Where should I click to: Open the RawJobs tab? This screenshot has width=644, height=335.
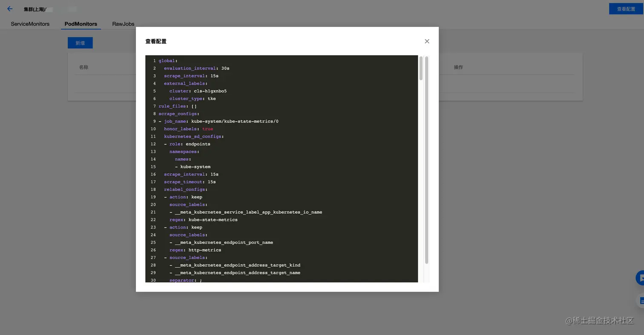click(x=124, y=24)
